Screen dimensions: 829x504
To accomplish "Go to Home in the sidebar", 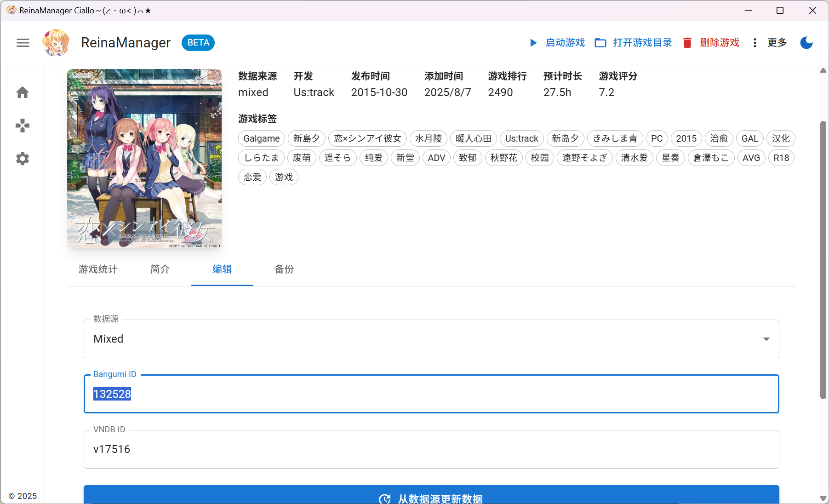I will pos(23,92).
